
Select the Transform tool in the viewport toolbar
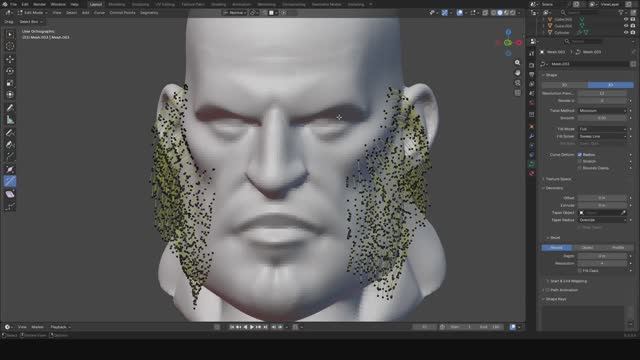point(10,95)
